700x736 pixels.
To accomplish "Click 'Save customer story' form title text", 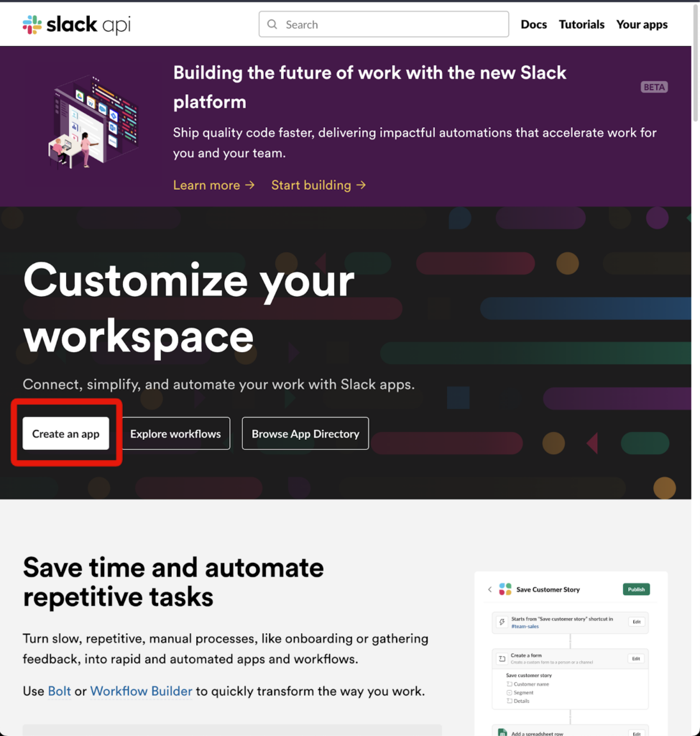I will pos(529,675).
